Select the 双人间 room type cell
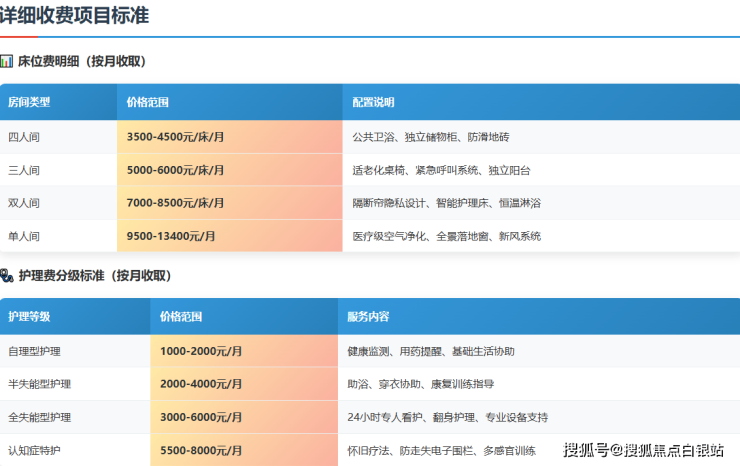Image resolution: width=740 pixels, height=466 pixels. pyautogui.click(x=24, y=203)
